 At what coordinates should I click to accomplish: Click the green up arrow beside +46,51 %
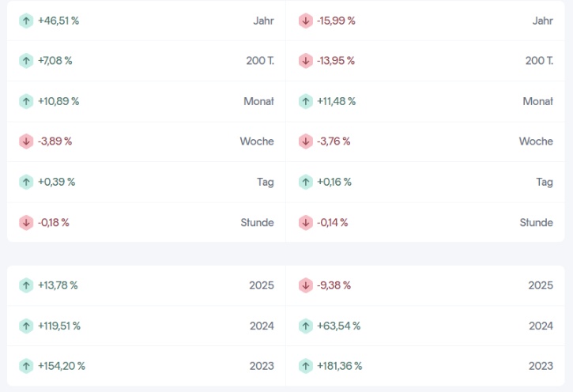26,21
